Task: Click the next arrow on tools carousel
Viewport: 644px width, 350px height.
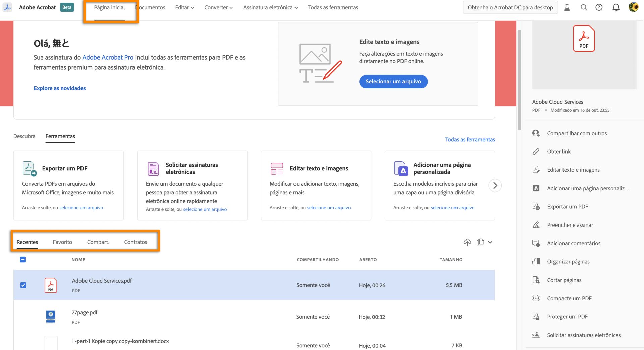Action: click(495, 185)
